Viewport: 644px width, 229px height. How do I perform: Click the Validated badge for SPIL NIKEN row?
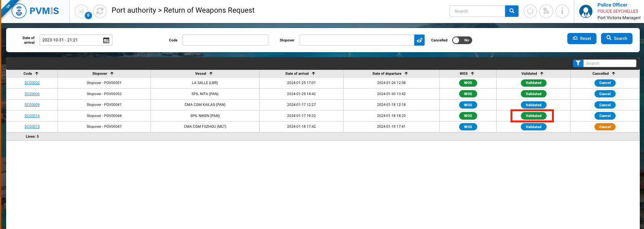click(533, 116)
